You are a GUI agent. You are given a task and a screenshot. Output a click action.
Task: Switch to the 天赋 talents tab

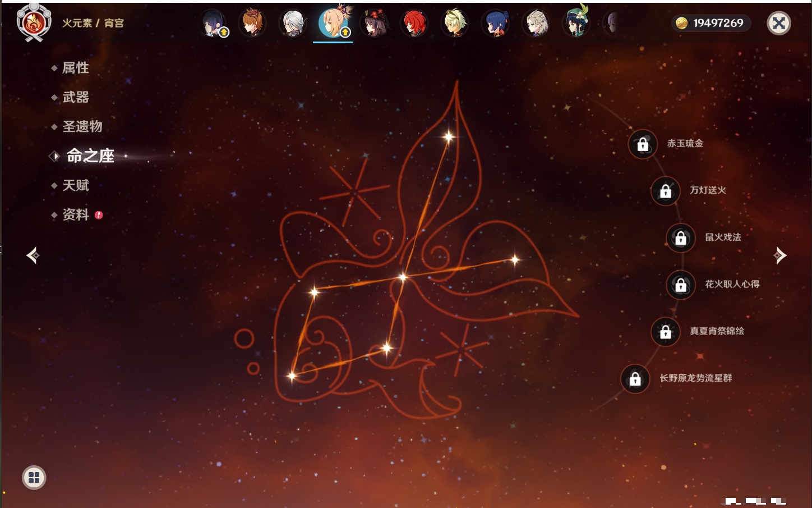[75, 185]
